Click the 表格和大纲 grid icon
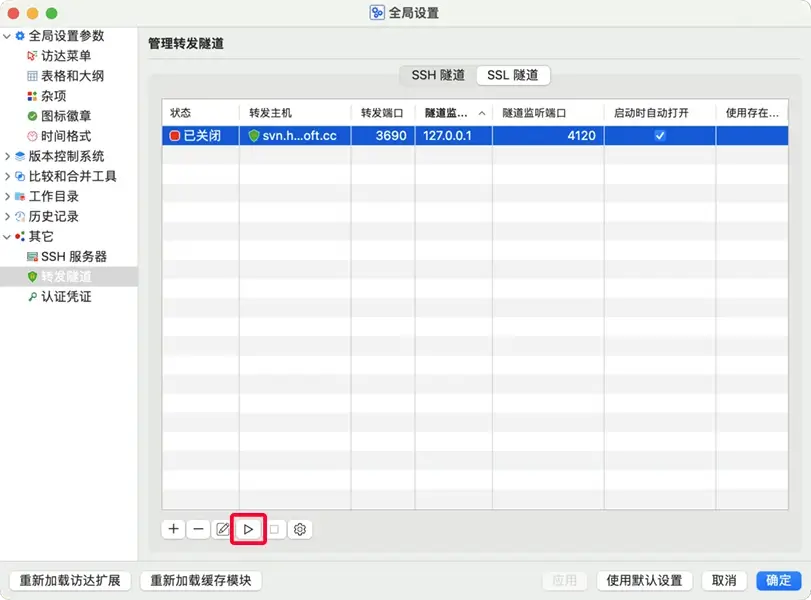Screen dimensions: 811x600 point(33,76)
